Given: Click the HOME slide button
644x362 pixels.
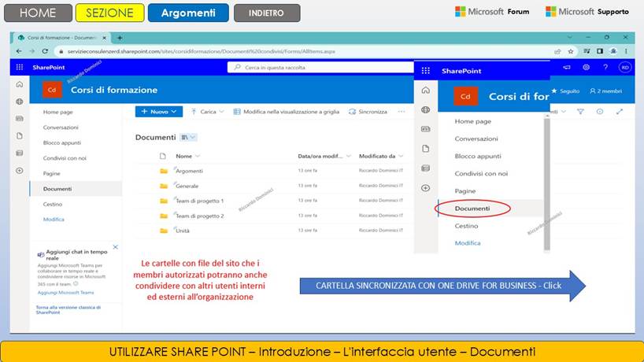Looking at the screenshot, I should coord(38,13).
